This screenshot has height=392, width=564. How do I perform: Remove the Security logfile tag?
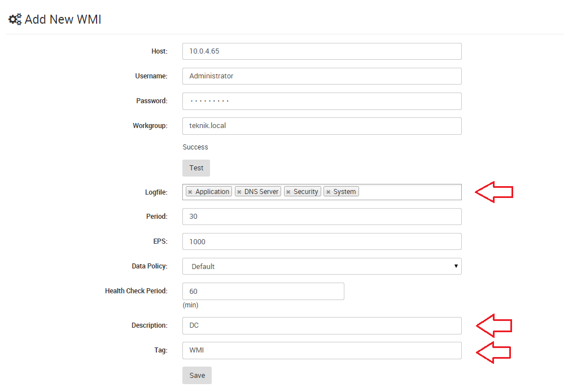coord(288,192)
